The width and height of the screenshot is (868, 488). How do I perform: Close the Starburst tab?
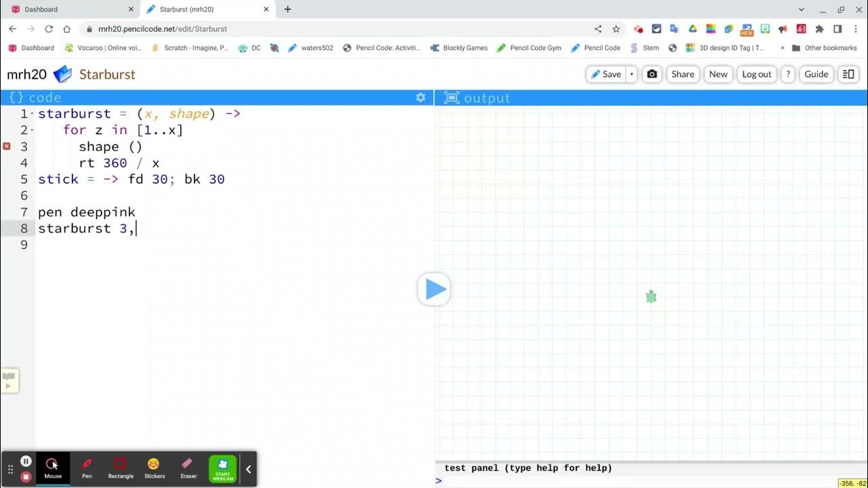(x=266, y=9)
